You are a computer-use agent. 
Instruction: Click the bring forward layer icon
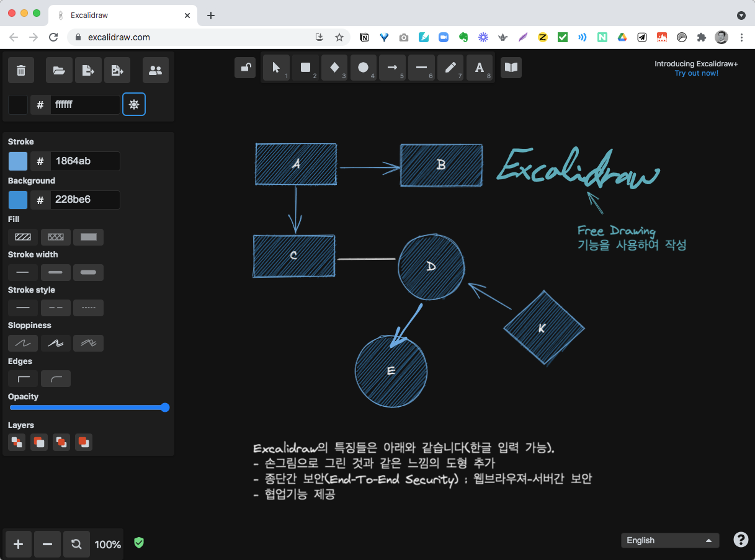(61, 442)
